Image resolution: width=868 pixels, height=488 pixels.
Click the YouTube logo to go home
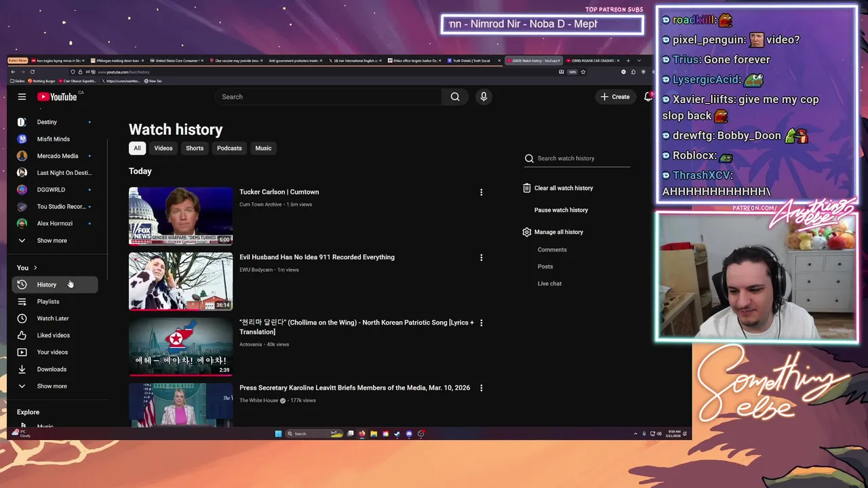[x=57, y=97]
